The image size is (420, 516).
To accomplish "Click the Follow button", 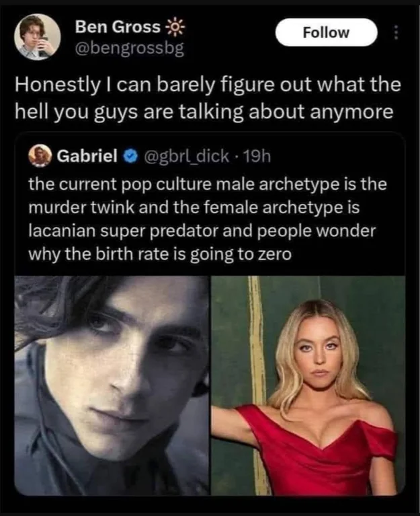I will (x=326, y=32).
